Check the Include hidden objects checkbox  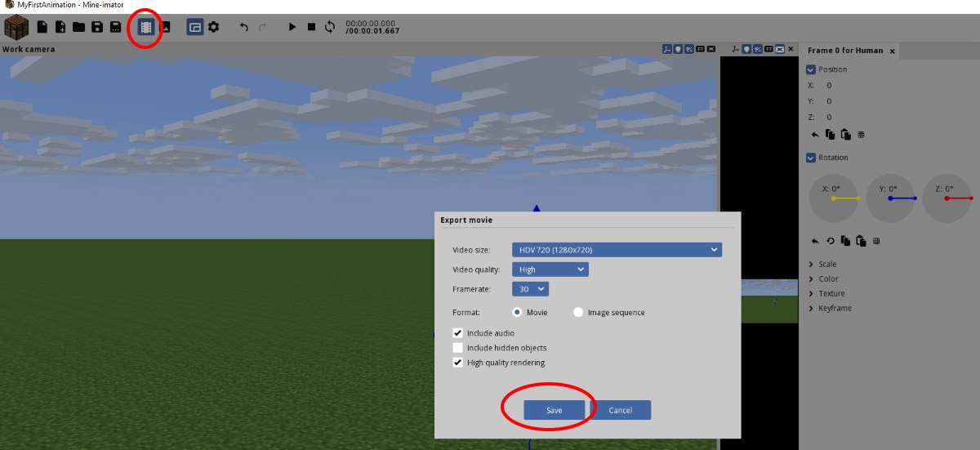[458, 348]
